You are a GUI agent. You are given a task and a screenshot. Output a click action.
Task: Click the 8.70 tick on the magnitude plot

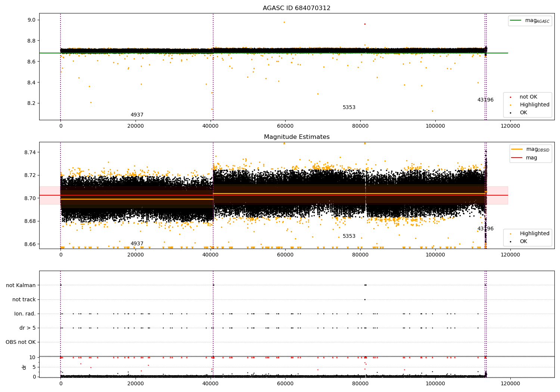pyautogui.click(x=29, y=198)
